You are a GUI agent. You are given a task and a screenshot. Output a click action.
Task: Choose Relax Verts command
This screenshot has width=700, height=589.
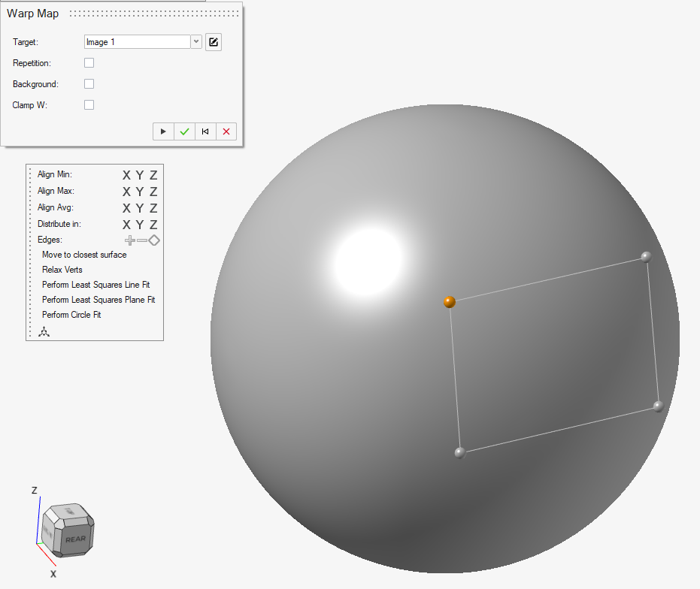click(x=62, y=270)
